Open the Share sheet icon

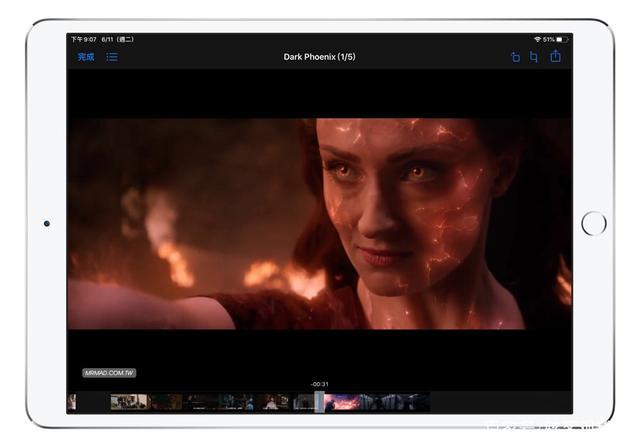(555, 57)
